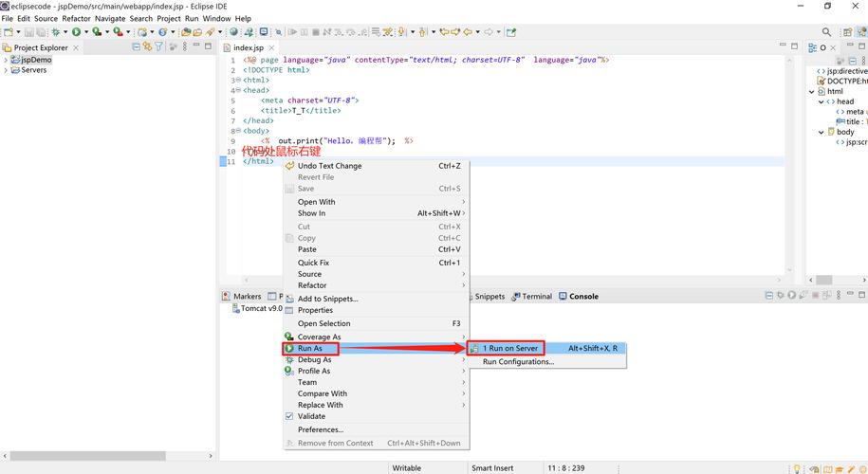Click the filter icon in Project Explorer
868x474 pixels.
pyautogui.click(x=158, y=47)
